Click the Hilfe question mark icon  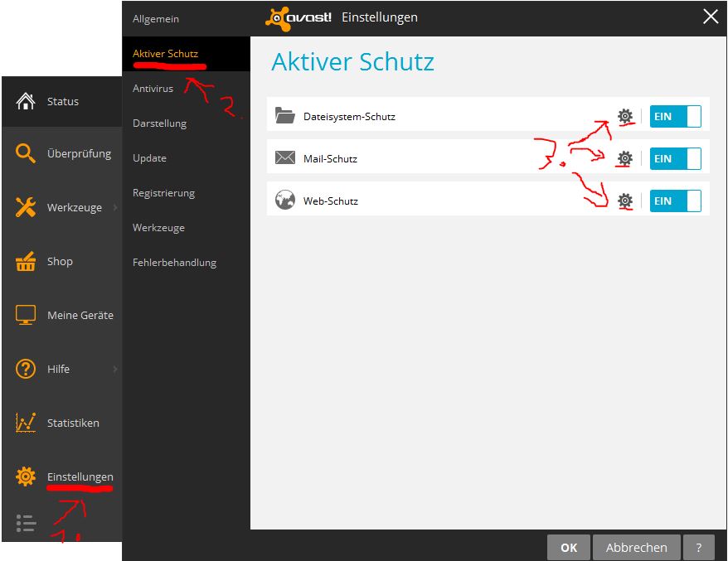[x=26, y=369]
